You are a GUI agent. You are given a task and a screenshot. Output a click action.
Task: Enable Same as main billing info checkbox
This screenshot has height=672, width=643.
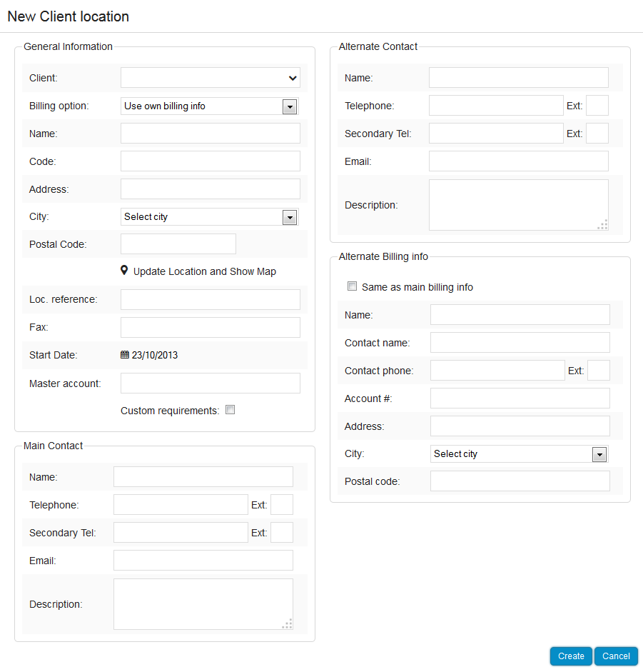pyautogui.click(x=352, y=286)
